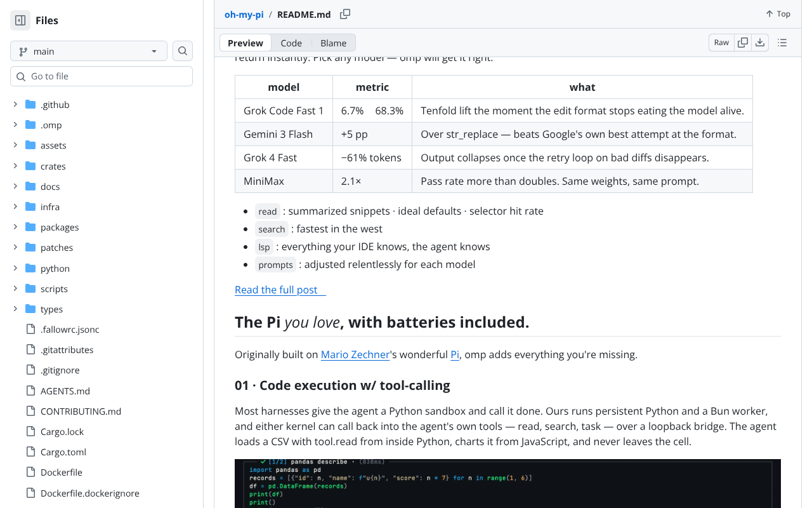
Task: Expand the .github folder chevron
Action: [15, 104]
